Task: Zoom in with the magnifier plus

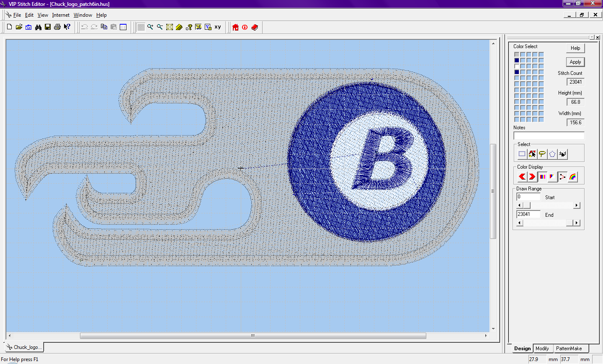Action: (x=150, y=27)
